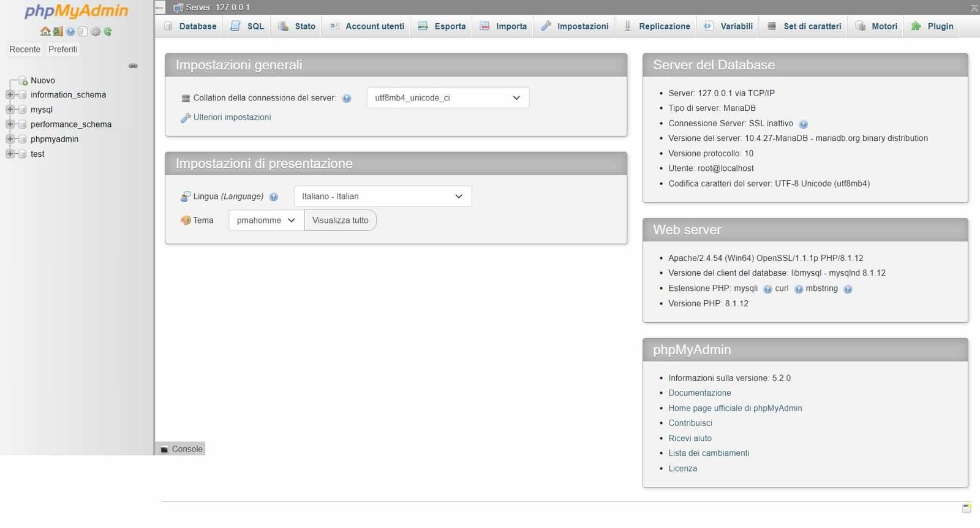The width and height of the screenshot is (980, 528).
Task: Collapse the navigation panel with top-left arrow
Action: 160,7
